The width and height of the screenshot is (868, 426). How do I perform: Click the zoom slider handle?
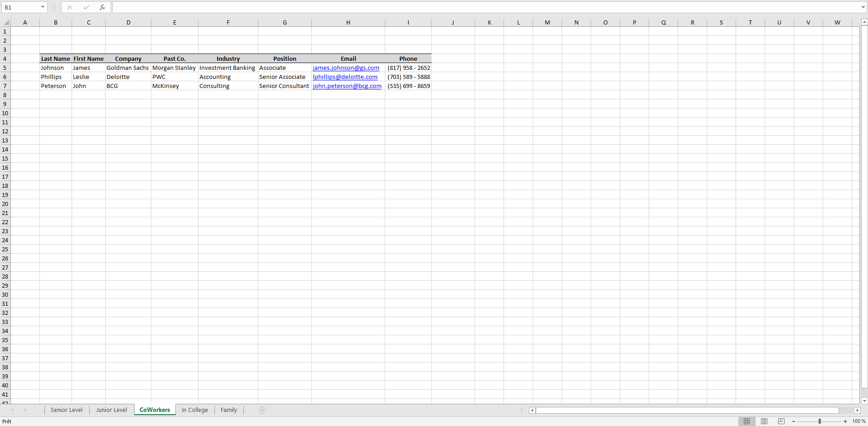tap(820, 421)
